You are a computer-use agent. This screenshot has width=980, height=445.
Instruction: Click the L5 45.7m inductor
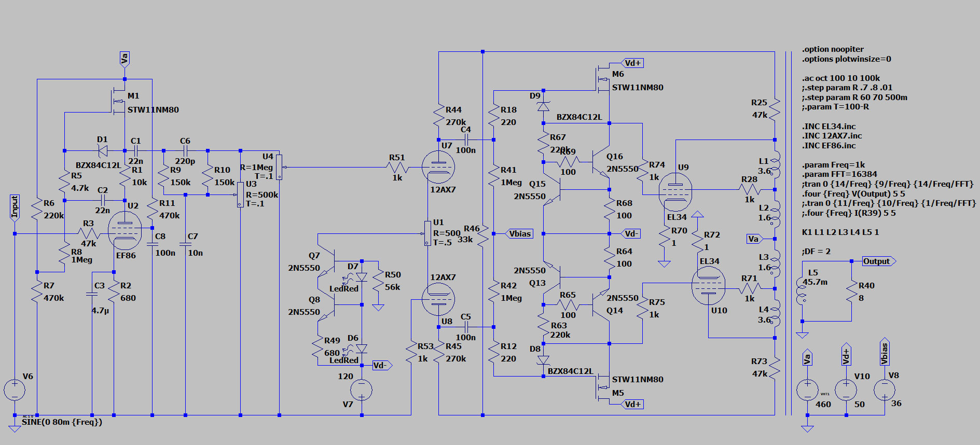(x=802, y=290)
